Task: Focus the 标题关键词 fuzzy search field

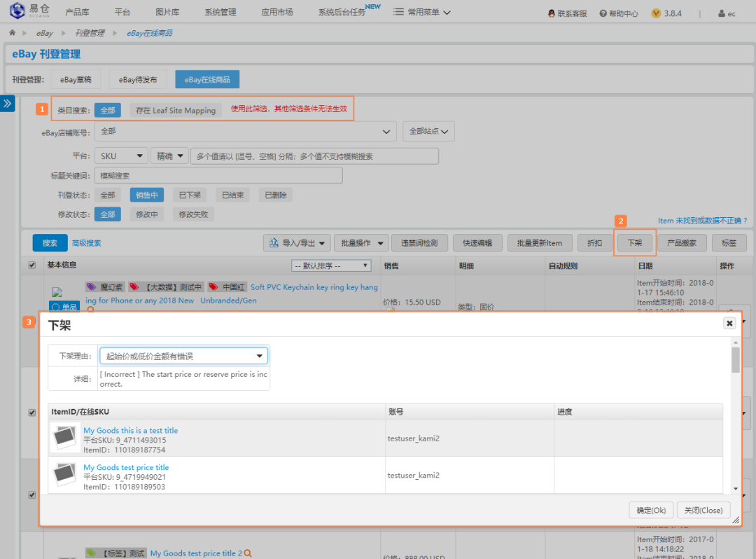Action: (218, 176)
